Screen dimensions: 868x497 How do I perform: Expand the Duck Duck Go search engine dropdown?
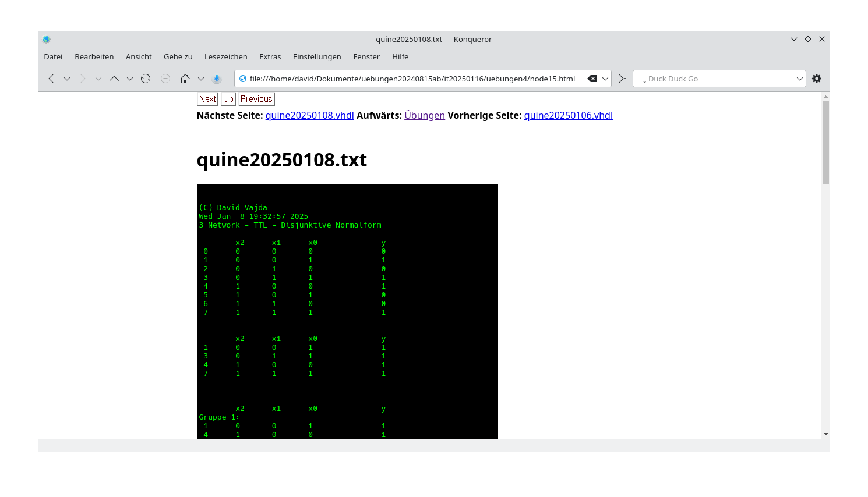(x=800, y=79)
